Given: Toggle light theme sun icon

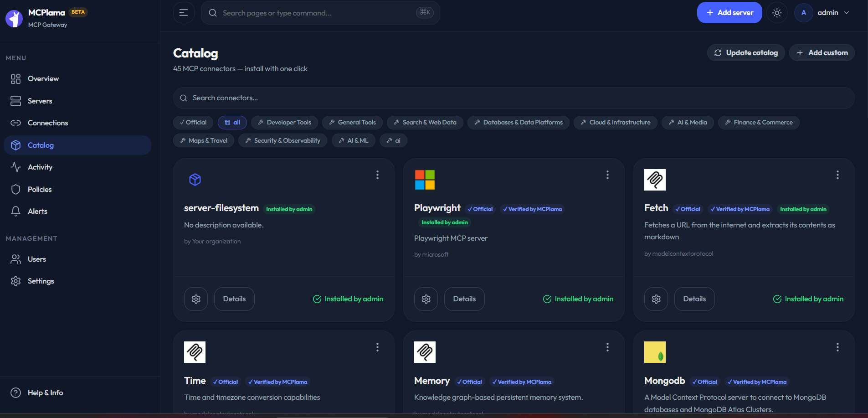Looking at the screenshot, I should [x=777, y=13].
